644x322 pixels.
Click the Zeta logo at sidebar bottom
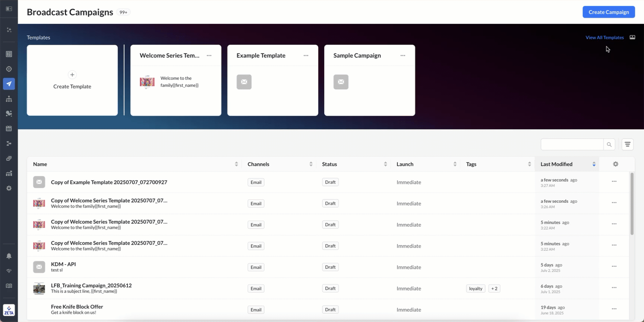[x=9, y=310]
